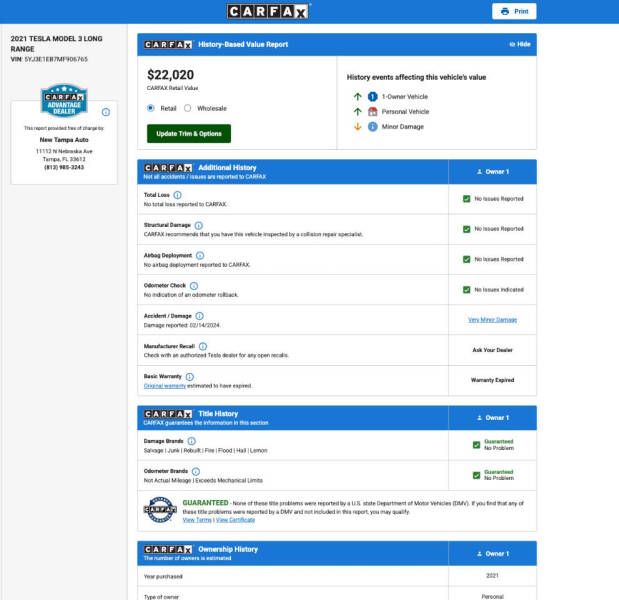This screenshot has height=600, width=619.
Task: Click Owner 1 header in Additional History
Action: 493,172
